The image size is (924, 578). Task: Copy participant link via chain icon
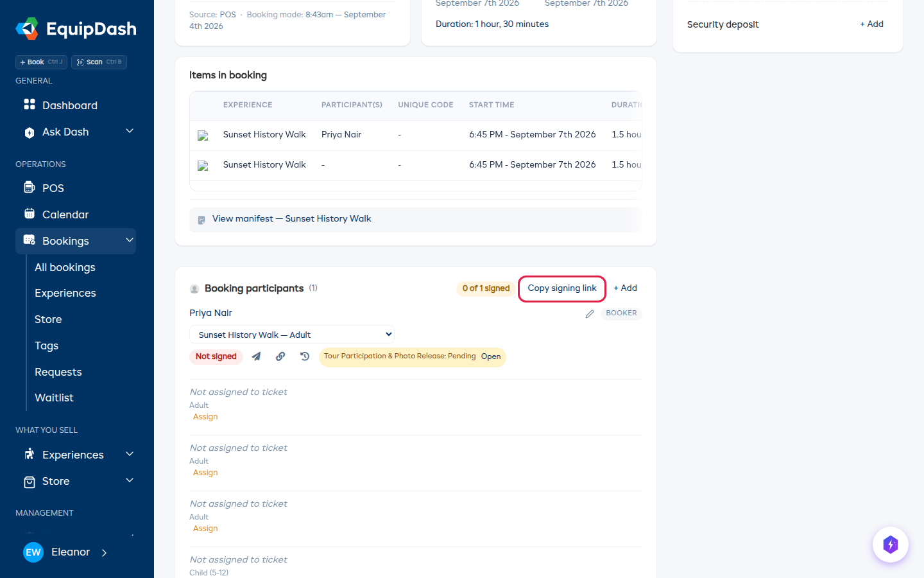pyautogui.click(x=280, y=356)
